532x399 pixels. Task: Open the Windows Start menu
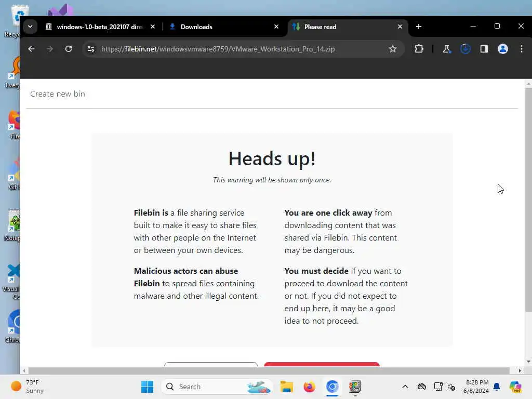point(147,387)
